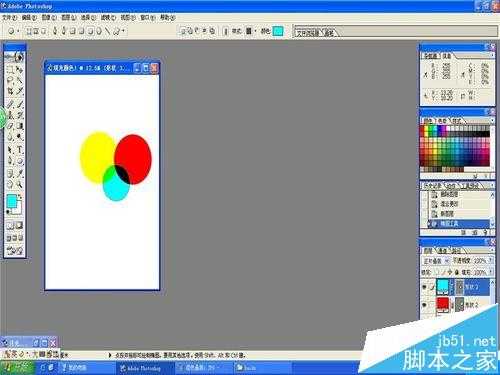Choose the Line shape in options bar

[107, 31]
